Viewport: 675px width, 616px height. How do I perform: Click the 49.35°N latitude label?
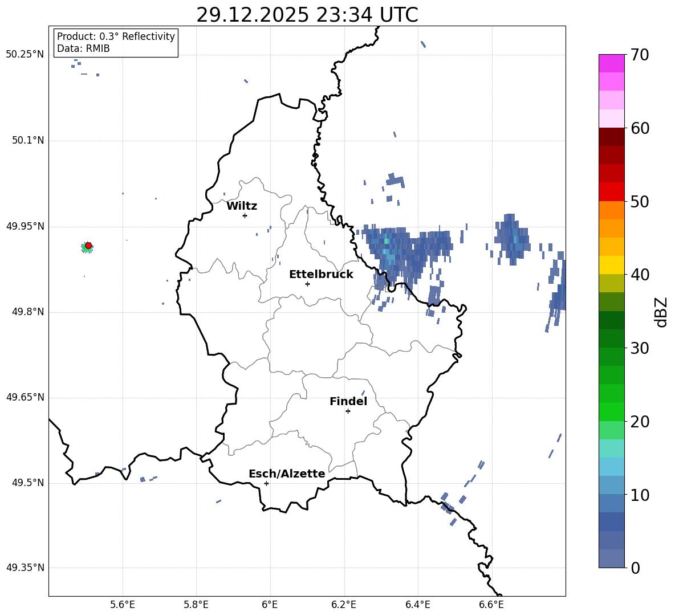point(25,568)
